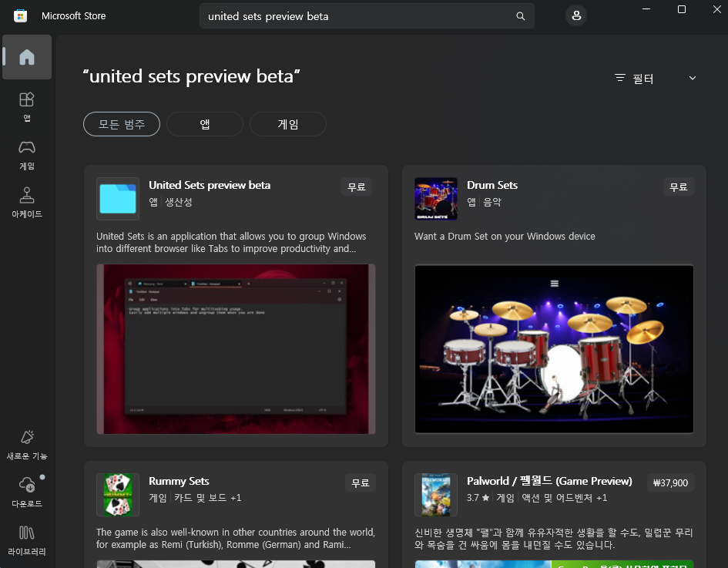This screenshot has height=568, width=728.
Task: Click the search magnifier icon
Action: (x=521, y=16)
